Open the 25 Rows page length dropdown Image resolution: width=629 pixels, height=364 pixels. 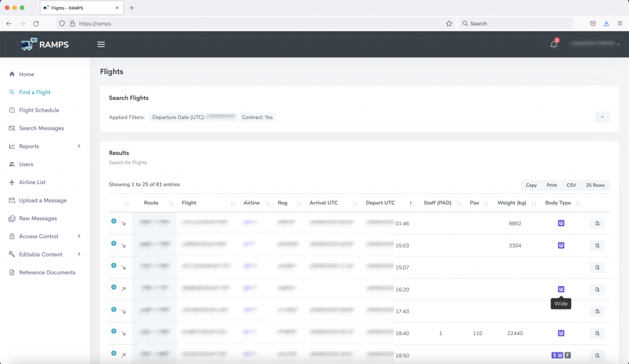[595, 185]
